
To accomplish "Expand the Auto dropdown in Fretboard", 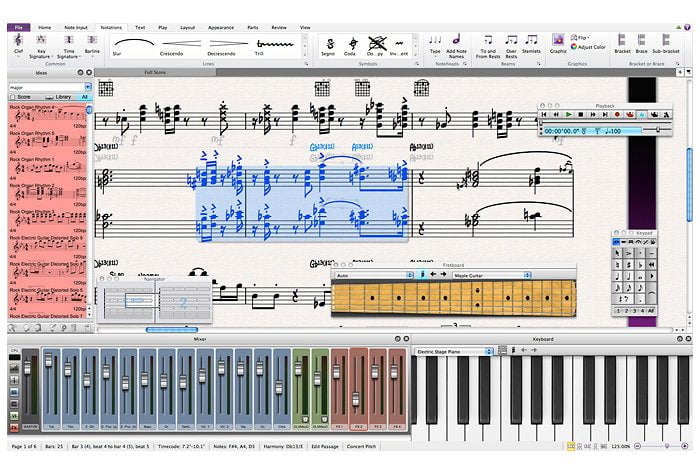I will 372,275.
